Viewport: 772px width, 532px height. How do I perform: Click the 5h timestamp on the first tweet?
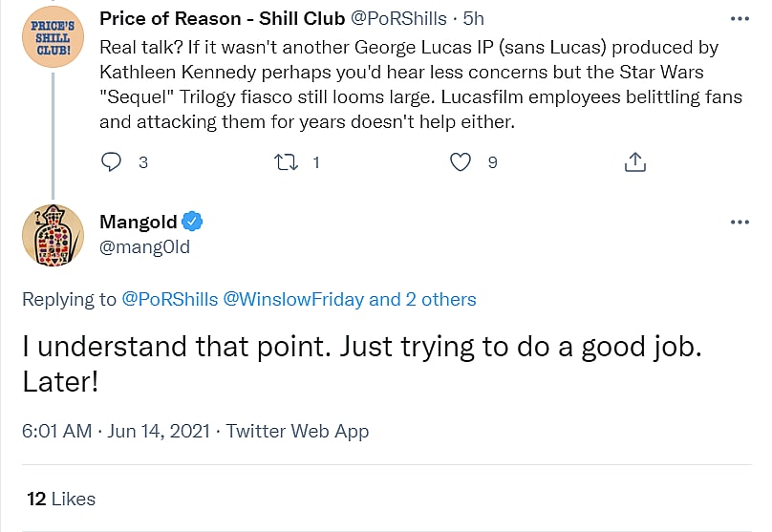pos(474,19)
